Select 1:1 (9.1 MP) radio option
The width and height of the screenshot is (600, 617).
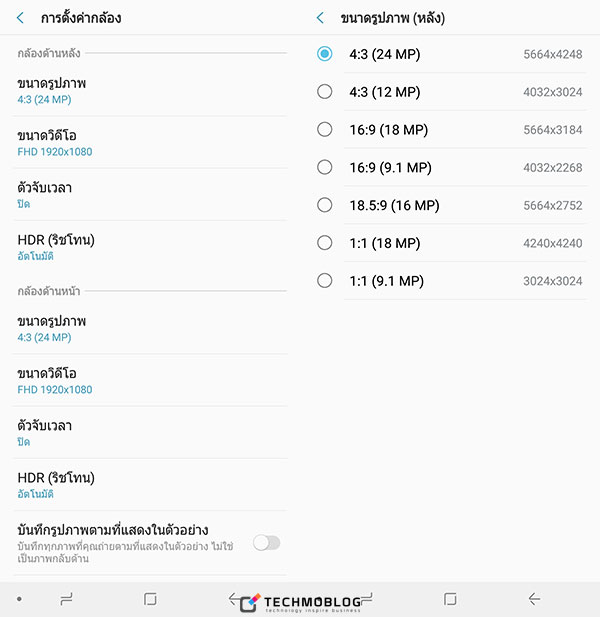[x=451, y=281]
